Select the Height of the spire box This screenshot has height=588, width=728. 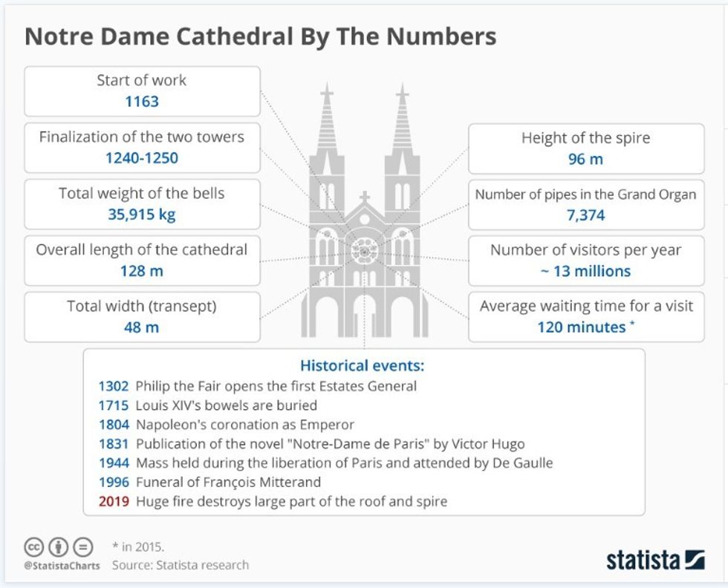586,148
